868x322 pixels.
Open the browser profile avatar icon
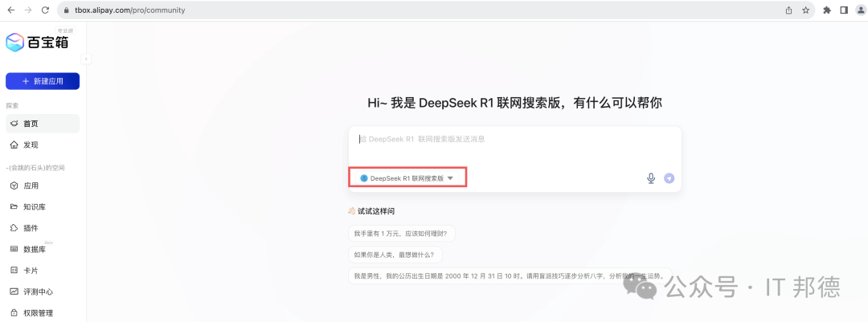click(860, 10)
